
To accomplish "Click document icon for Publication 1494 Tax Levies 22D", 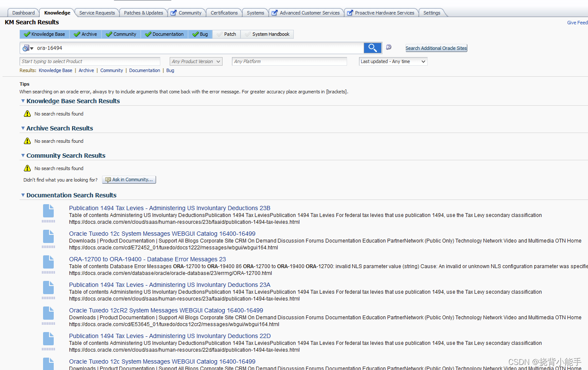I will pos(48,338).
